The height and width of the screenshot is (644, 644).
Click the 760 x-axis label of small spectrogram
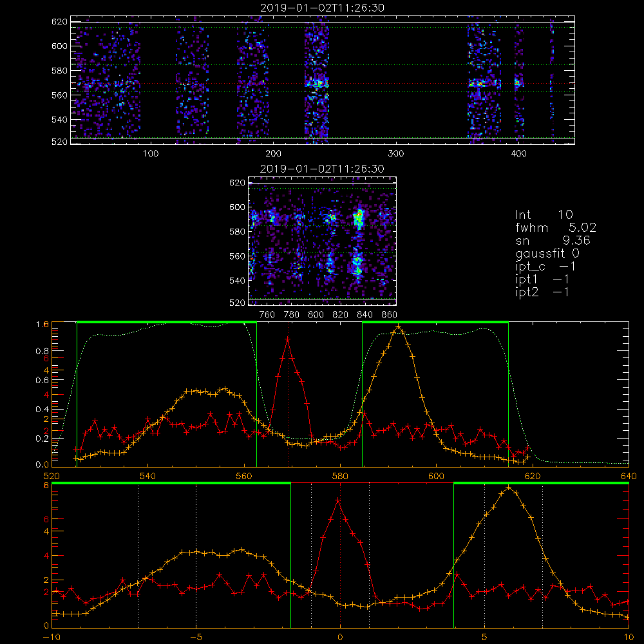coord(267,315)
